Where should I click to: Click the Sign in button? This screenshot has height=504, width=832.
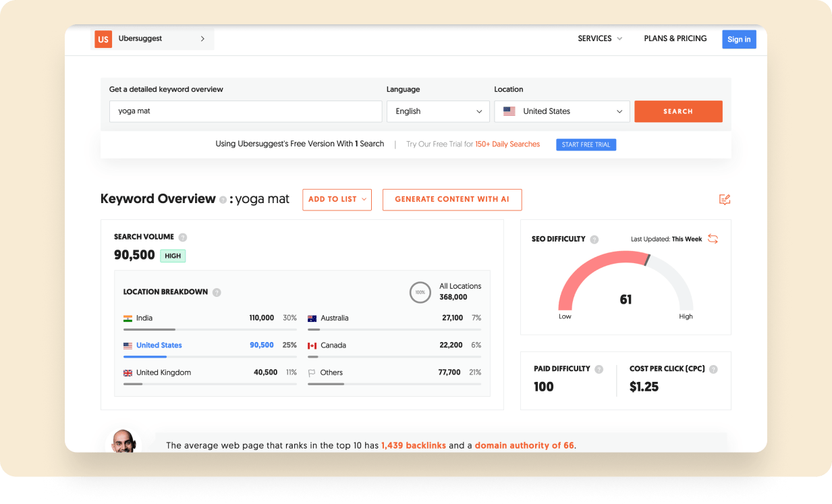pyautogui.click(x=739, y=39)
